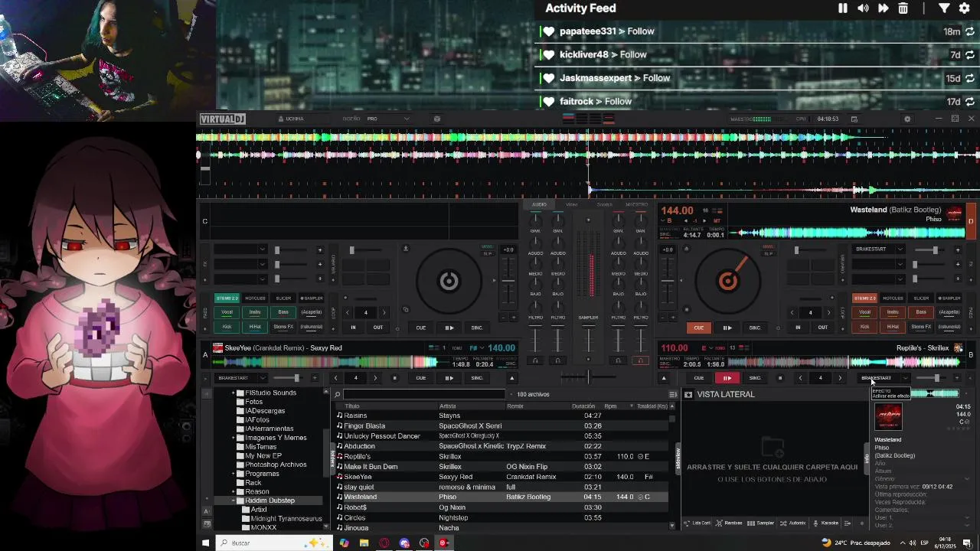Click the Wasteland album art thumbnail
Viewport: 980px width, 551px height.
pos(888,417)
